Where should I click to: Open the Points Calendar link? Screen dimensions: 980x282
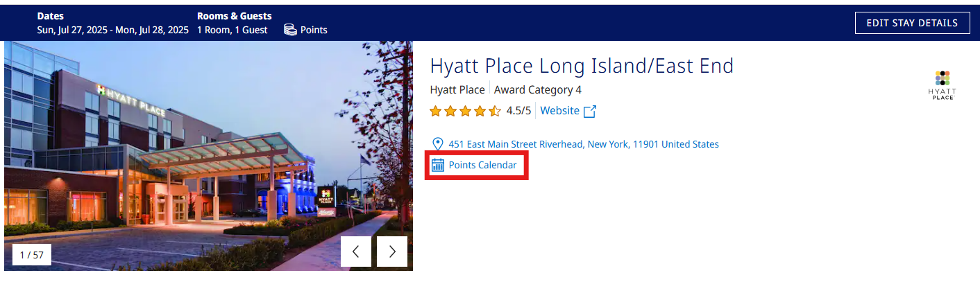(482, 165)
